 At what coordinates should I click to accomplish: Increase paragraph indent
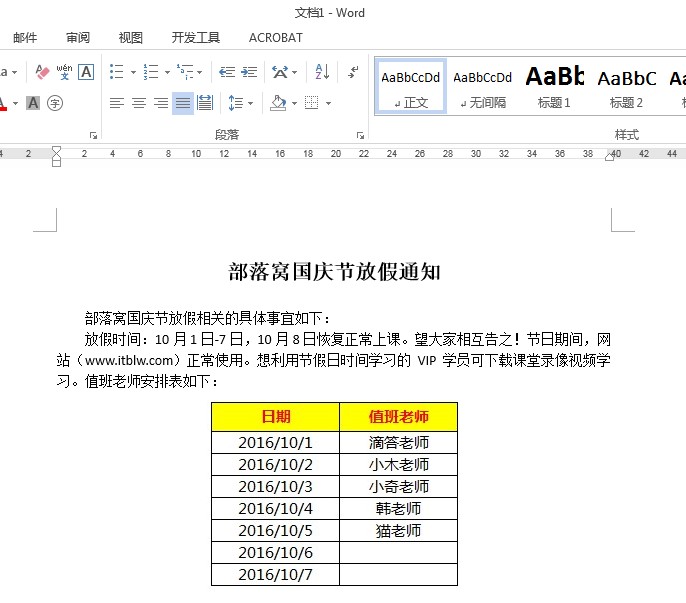tap(249, 71)
